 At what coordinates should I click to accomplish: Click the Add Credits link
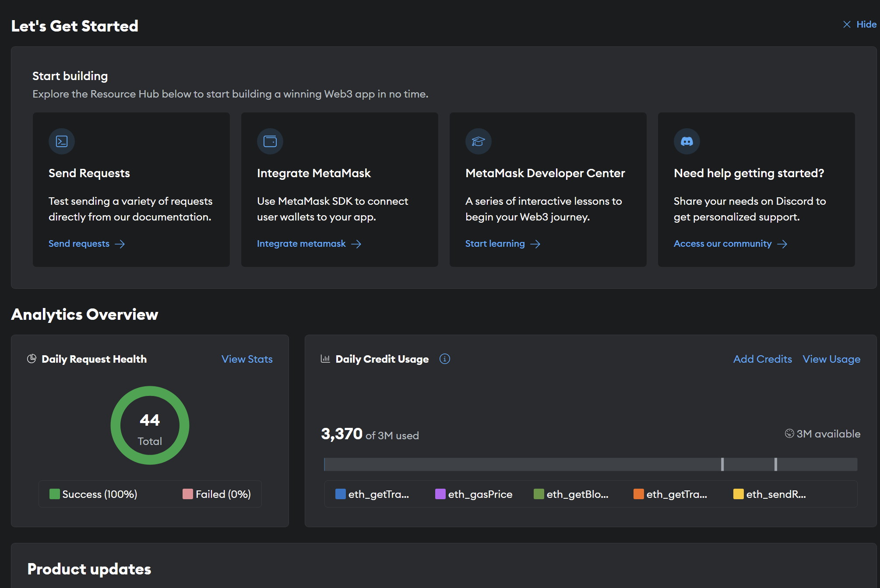(762, 359)
